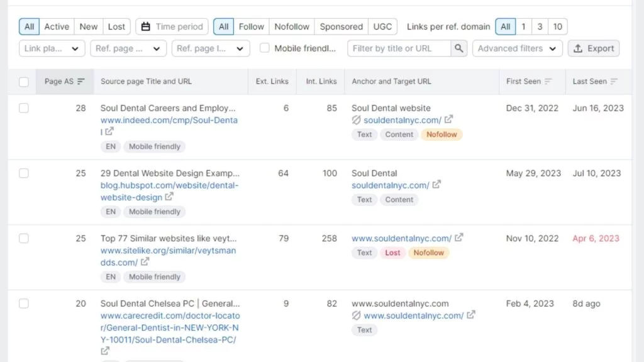Set links per ref. domain to 1
This screenshot has width=644, height=362.
click(523, 26)
